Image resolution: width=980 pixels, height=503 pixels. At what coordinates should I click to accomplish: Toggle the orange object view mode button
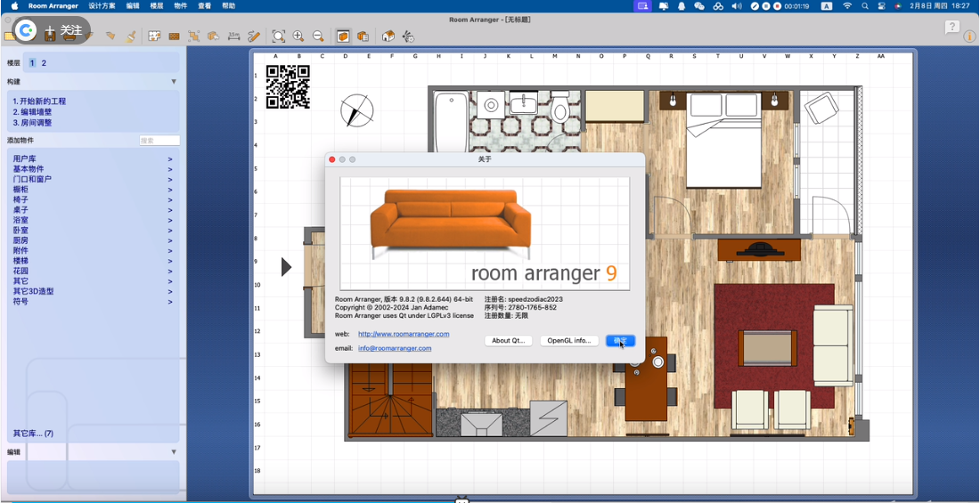point(343,37)
